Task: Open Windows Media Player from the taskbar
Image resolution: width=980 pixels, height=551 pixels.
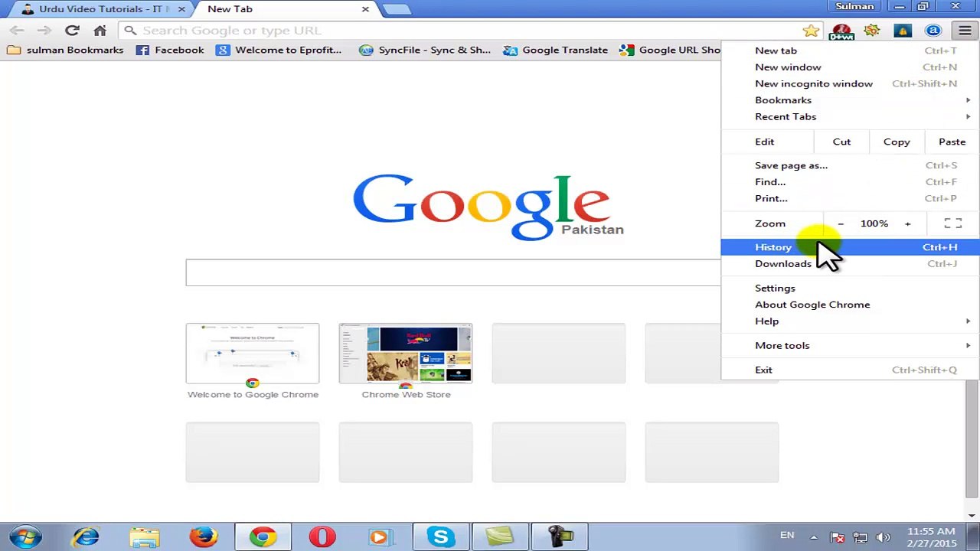Action: (x=380, y=537)
